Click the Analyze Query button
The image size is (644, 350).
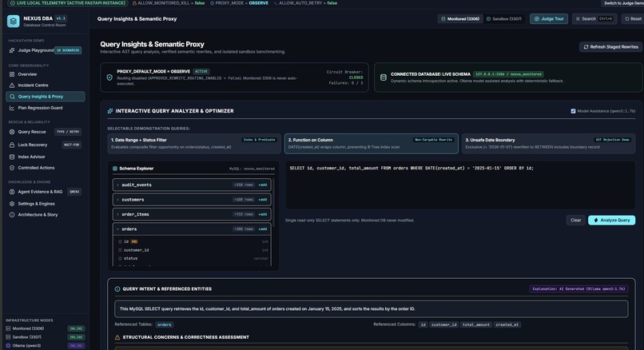click(611, 221)
